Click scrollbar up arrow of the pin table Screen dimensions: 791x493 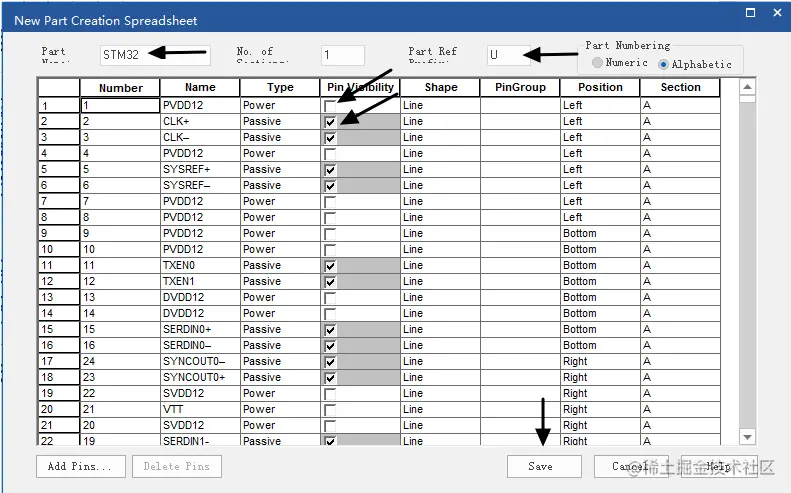[x=748, y=87]
